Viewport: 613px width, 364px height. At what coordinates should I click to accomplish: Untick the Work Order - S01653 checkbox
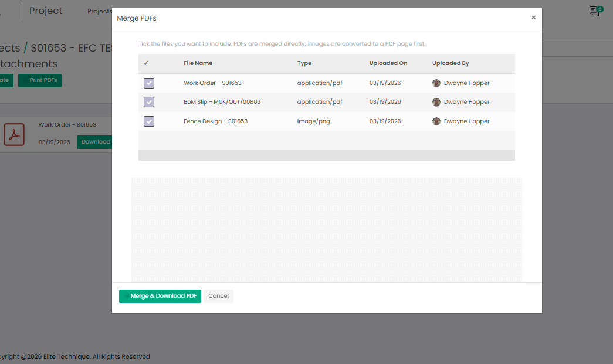tap(149, 83)
